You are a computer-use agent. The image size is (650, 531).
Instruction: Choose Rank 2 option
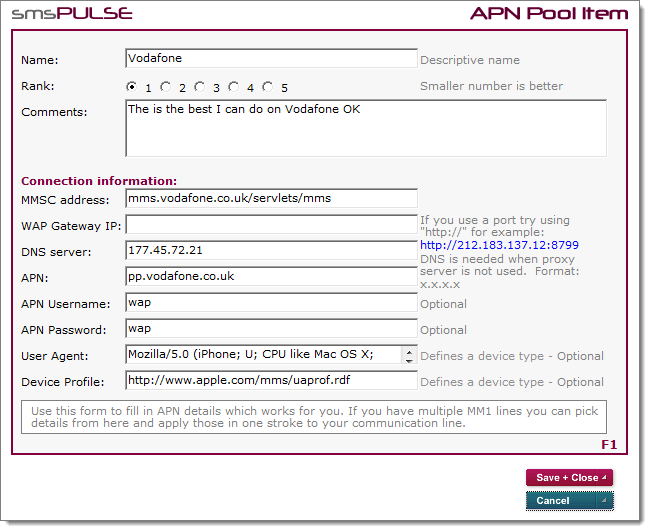pos(166,86)
